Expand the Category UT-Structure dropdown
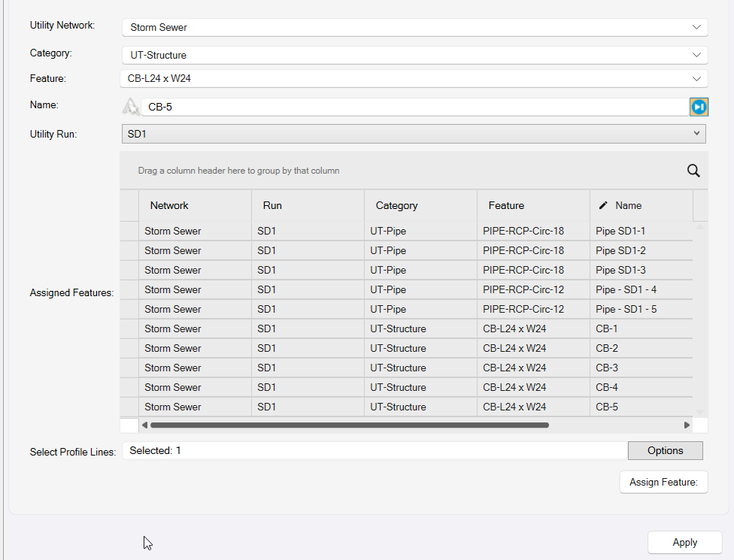The width and height of the screenshot is (734, 560). 414,55
